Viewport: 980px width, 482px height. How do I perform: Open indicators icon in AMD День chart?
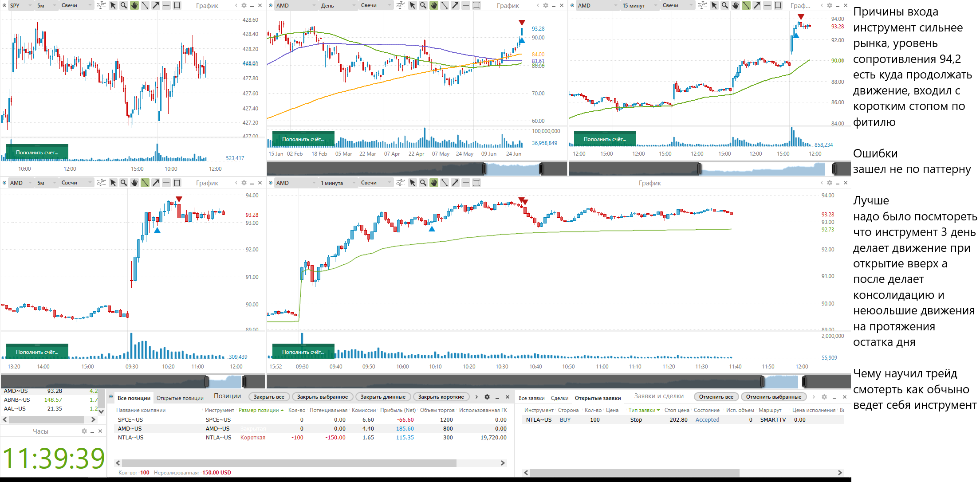401,5
